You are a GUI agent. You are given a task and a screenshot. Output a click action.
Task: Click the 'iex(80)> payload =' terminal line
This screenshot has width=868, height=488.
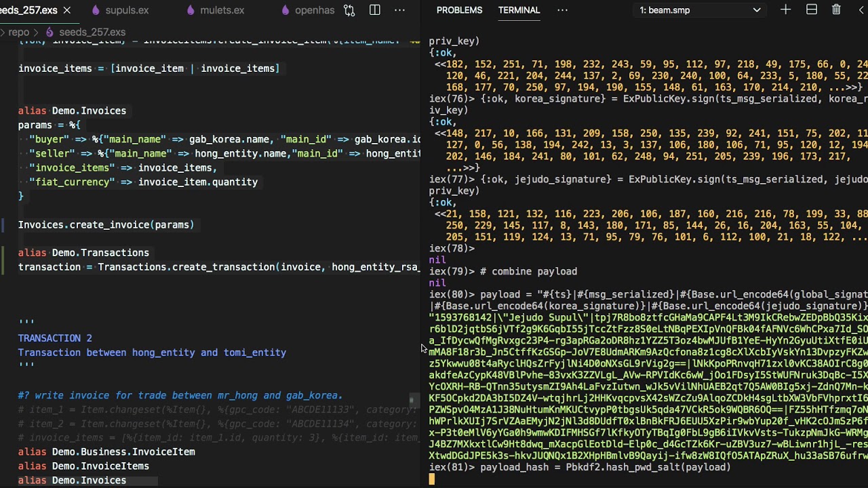[x=648, y=294]
